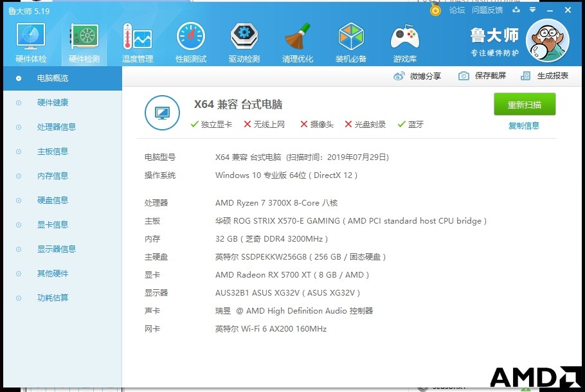Image resolution: width=585 pixels, height=392 pixels.
Task: Click the desktop computer icon in overview
Action: pyautogui.click(x=162, y=112)
